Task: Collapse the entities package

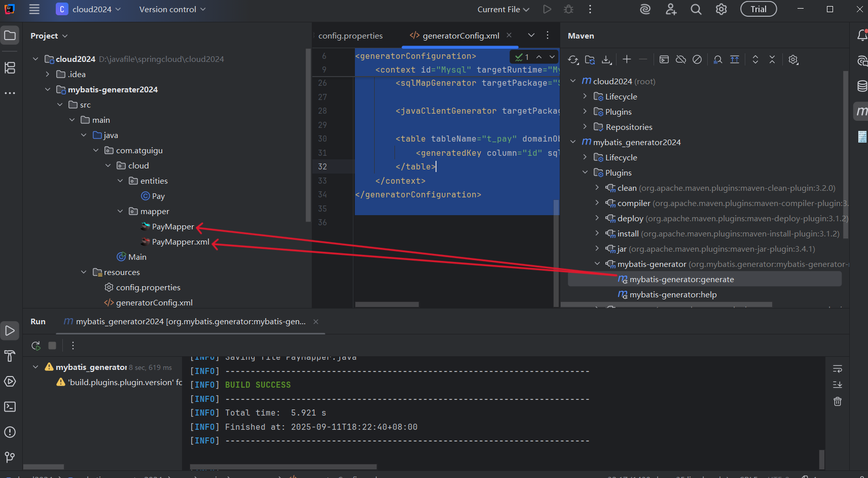Action: [x=120, y=181]
